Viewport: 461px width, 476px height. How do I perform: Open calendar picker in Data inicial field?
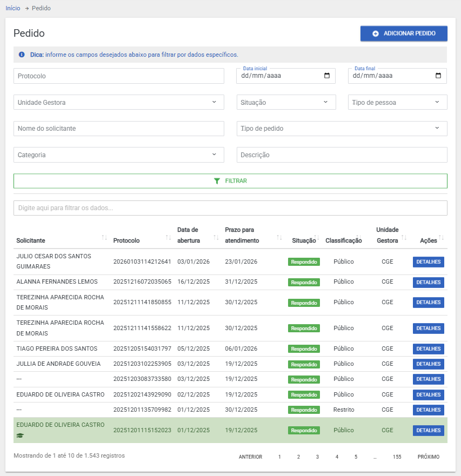point(327,76)
